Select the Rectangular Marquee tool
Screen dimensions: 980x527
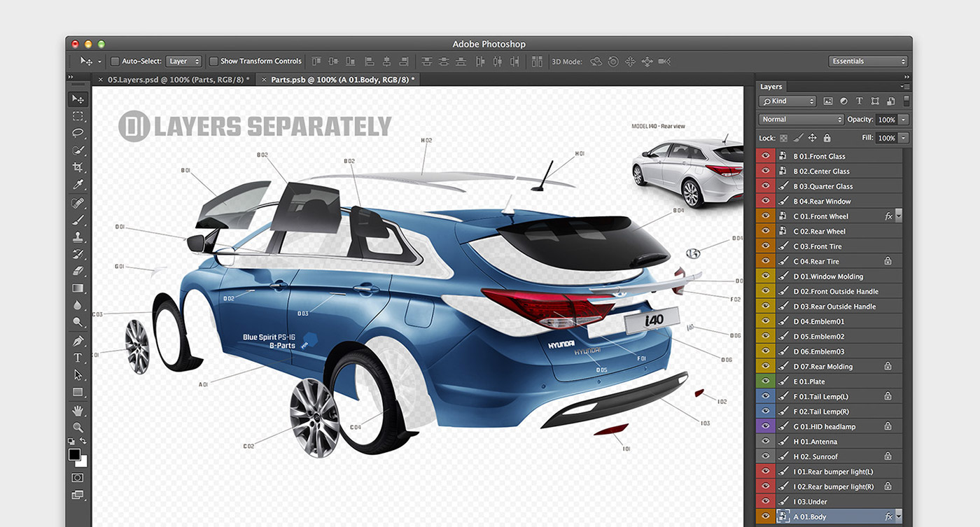coord(78,116)
